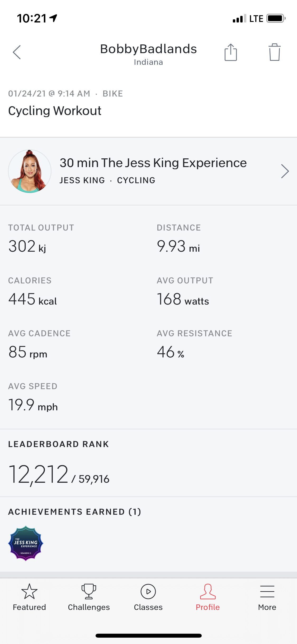Expand class details chevron arrow
297x644 pixels.
(x=285, y=171)
